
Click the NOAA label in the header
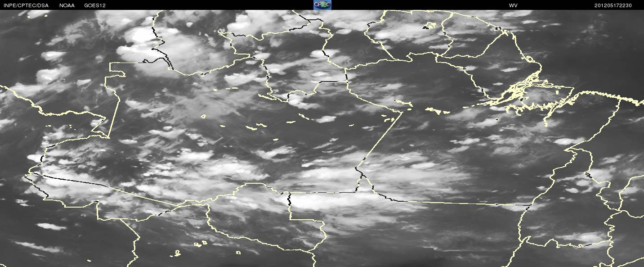(67, 5)
